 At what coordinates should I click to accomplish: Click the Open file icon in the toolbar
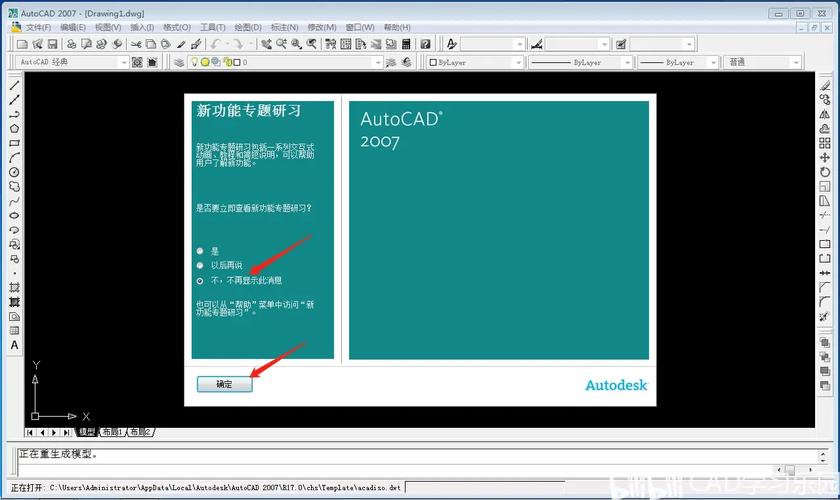click(37, 44)
